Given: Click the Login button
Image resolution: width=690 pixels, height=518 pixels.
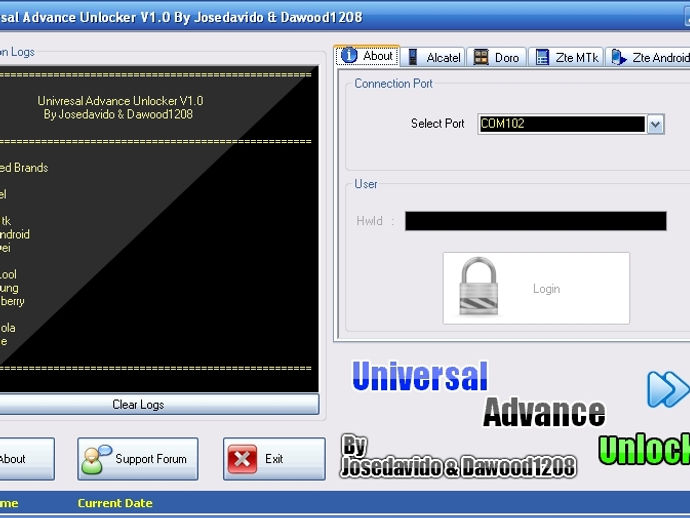Looking at the screenshot, I should tap(536, 288).
